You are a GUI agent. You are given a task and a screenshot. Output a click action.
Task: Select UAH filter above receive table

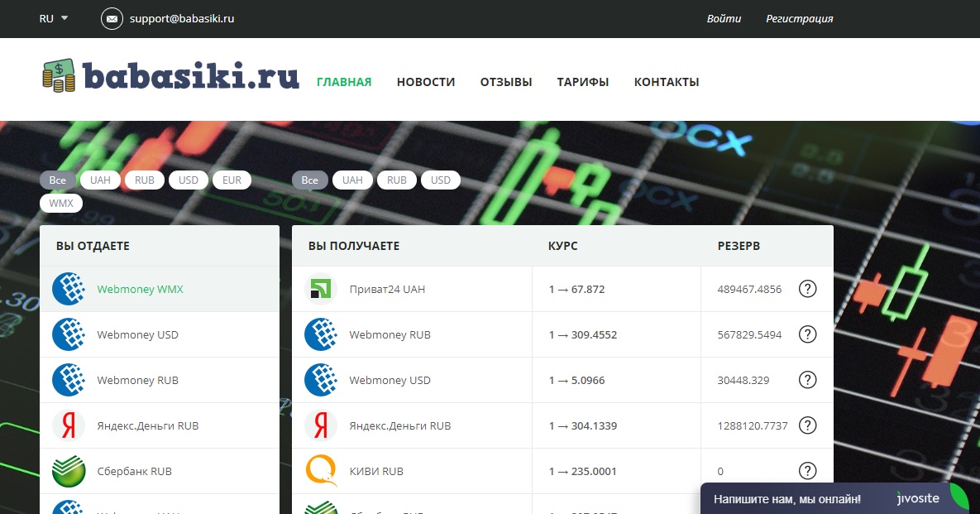(352, 180)
